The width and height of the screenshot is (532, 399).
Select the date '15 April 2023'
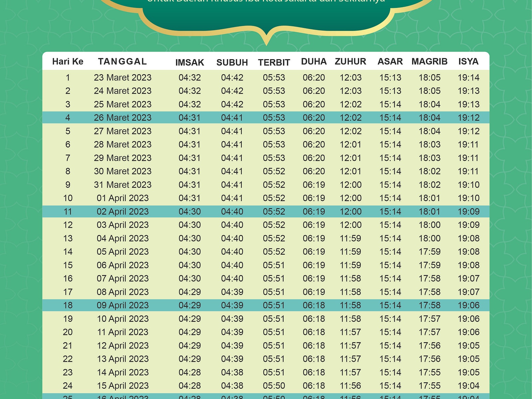click(x=123, y=386)
